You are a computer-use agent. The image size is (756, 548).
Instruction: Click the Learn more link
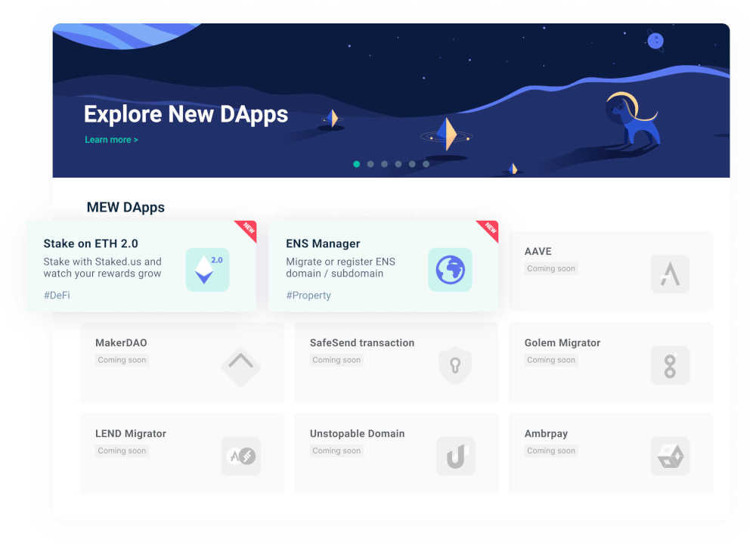pyautogui.click(x=111, y=140)
